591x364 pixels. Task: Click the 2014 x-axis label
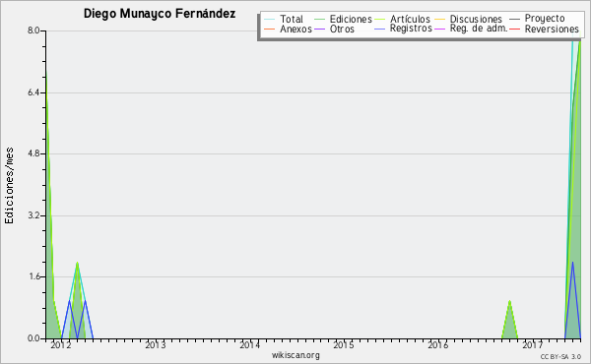click(x=249, y=345)
